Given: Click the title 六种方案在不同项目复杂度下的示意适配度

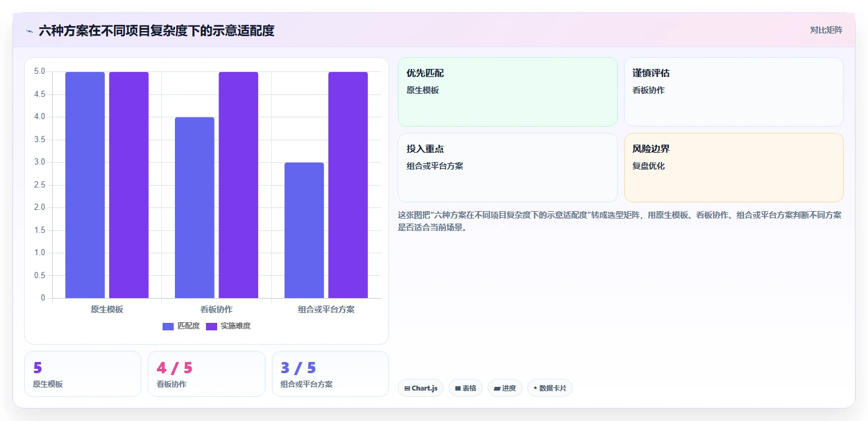Looking at the screenshot, I should point(156,30).
